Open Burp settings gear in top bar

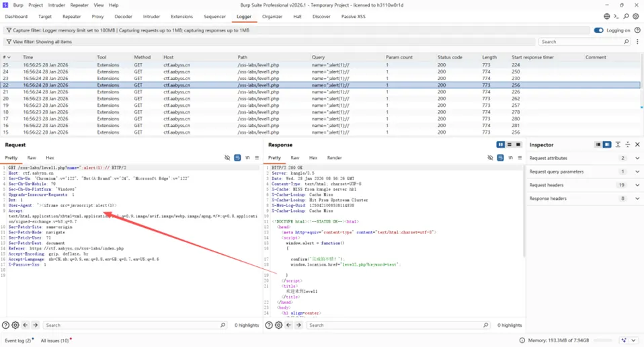(x=636, y=16)
